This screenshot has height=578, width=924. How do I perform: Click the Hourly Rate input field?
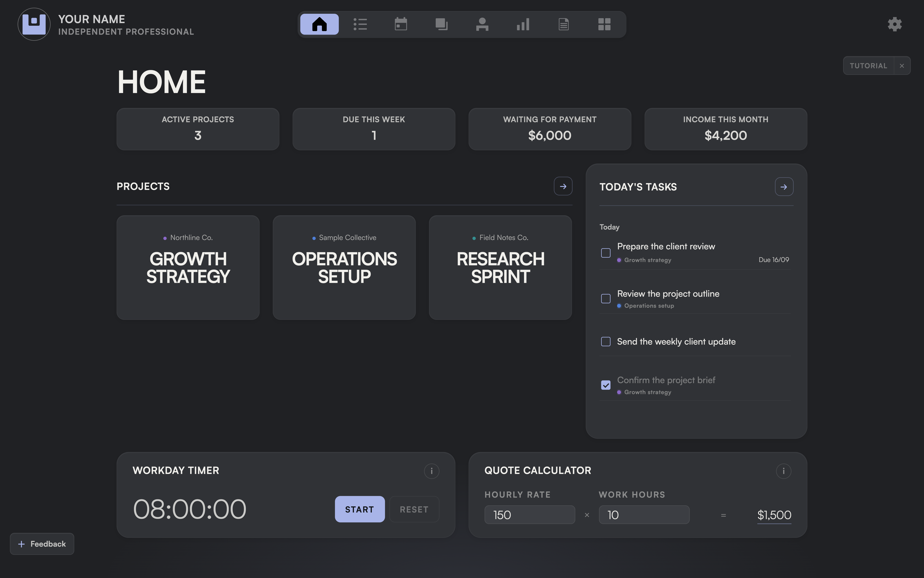[x=530, y=515]
